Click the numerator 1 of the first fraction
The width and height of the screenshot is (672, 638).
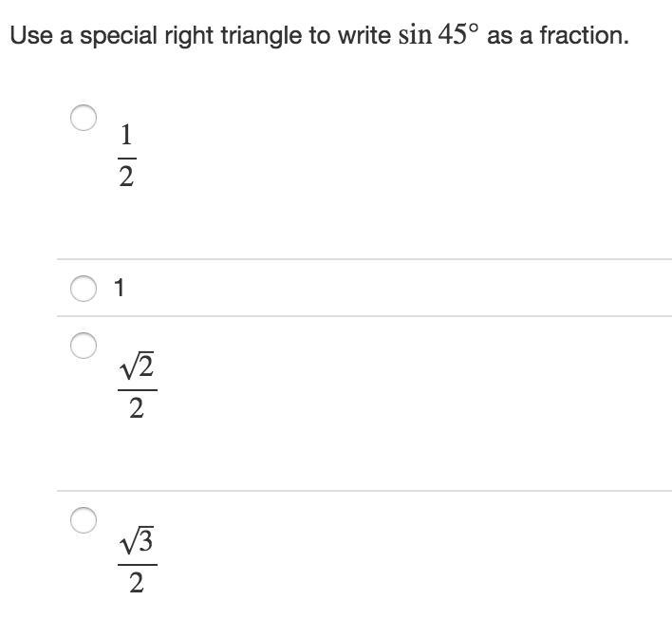pos(126,135)
